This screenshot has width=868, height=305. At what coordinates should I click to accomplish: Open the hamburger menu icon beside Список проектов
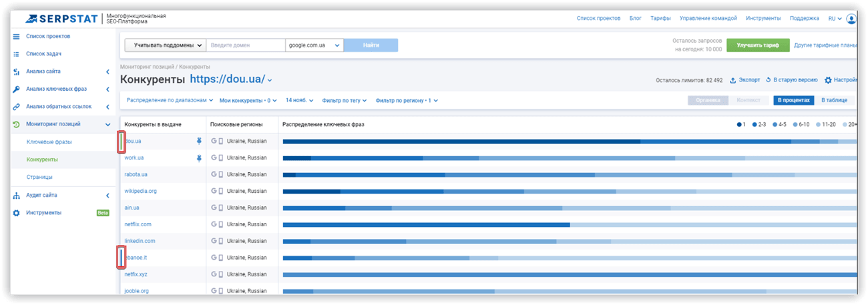coord(17,36)
